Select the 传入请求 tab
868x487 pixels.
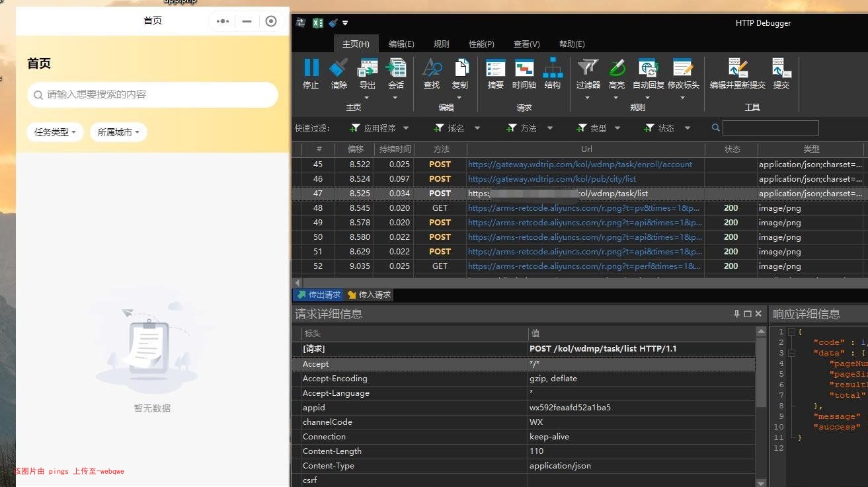pos(369,295)
